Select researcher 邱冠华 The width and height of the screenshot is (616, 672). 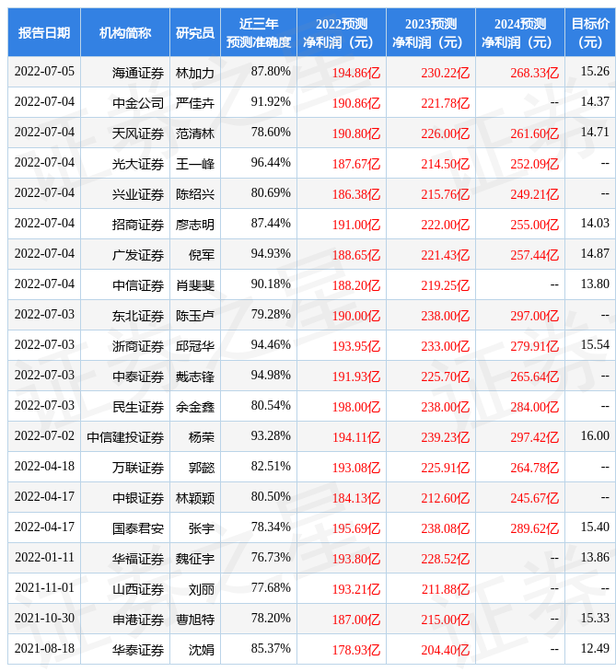pos(195,346)
